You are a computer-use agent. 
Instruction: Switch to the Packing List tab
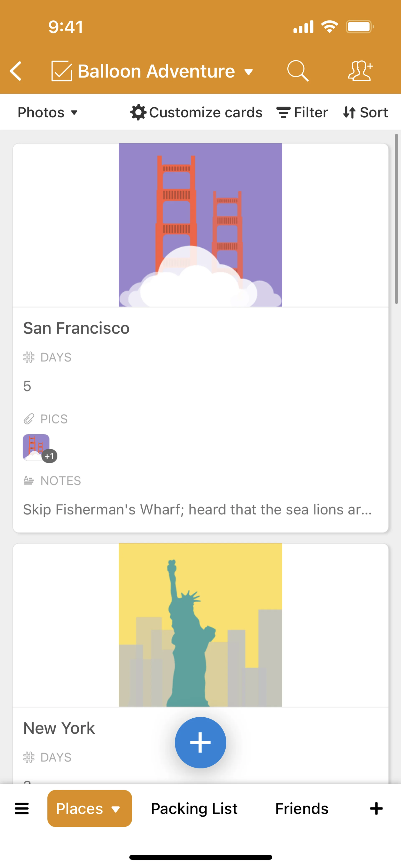pos(194,808)
